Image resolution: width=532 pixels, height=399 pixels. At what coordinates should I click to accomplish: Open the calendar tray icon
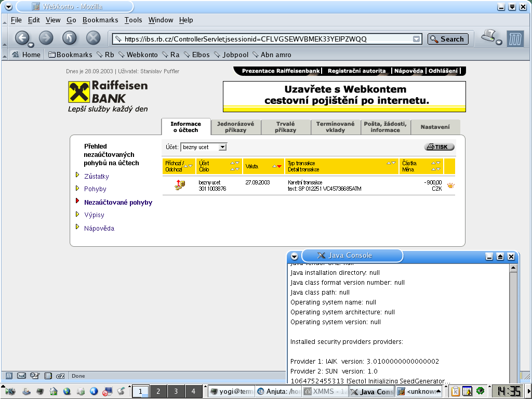click(467, 391)
